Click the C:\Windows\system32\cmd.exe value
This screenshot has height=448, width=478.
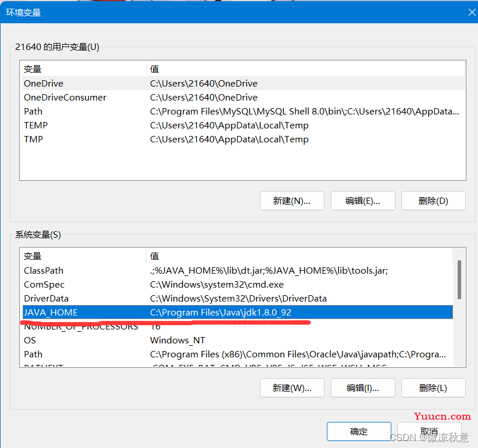(x=217, y=285)
